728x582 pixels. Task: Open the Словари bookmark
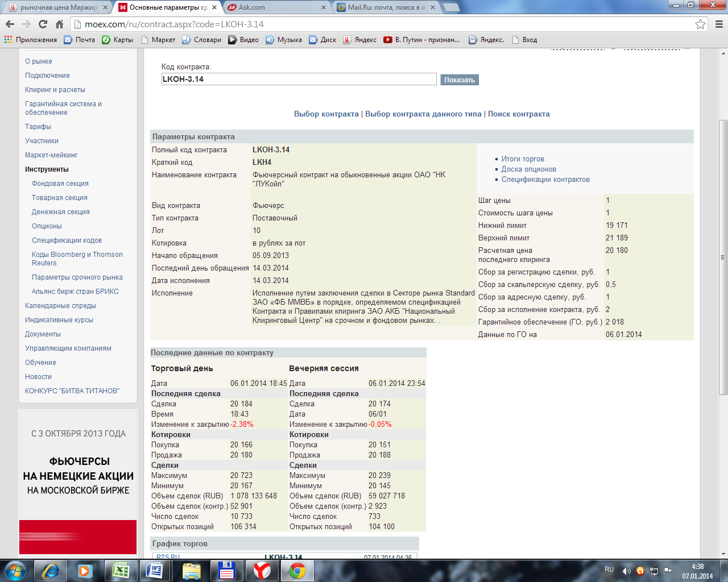pyautogui.click(x=202, y=40)
